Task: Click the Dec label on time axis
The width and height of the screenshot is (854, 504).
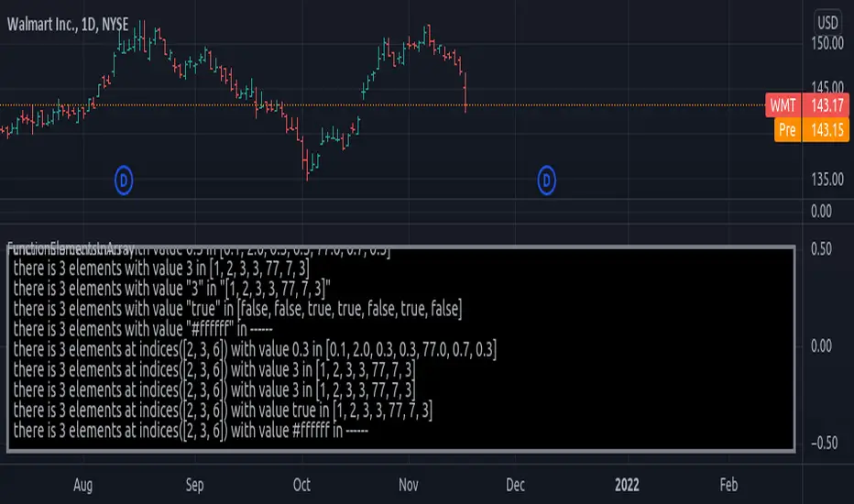Action: [x=517, y=483]
